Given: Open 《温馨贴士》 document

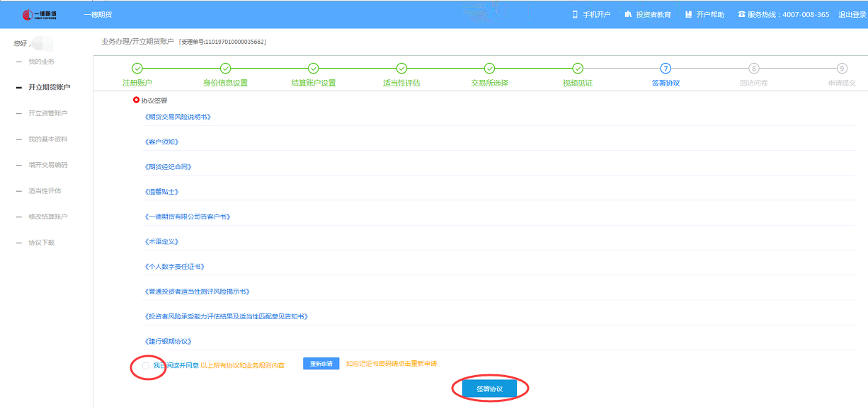Looking at the screenshot, I should point(161,192).
